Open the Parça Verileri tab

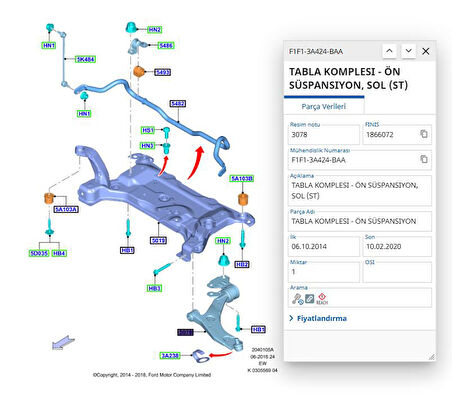click(324, 106)
